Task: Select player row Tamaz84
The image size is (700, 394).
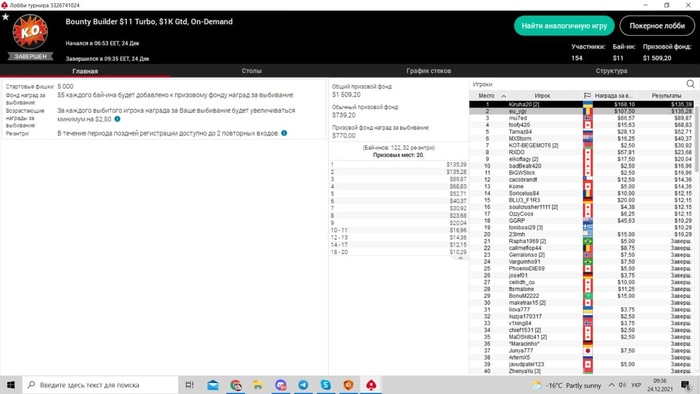Action: (582, 132)
